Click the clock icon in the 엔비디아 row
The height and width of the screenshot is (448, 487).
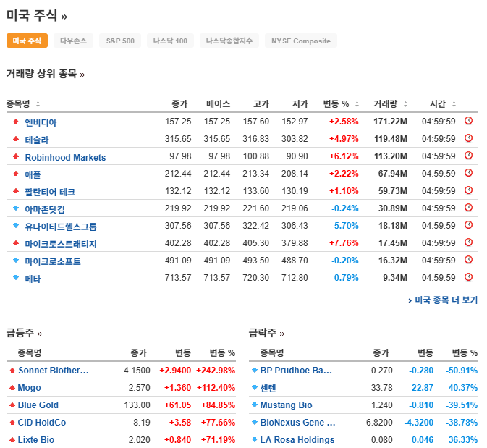(468, 121)
